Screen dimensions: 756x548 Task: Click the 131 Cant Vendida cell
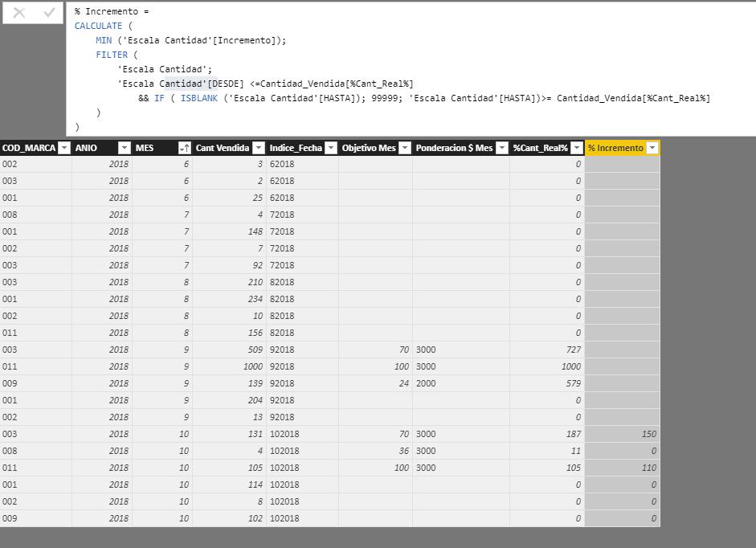[229, 434]
